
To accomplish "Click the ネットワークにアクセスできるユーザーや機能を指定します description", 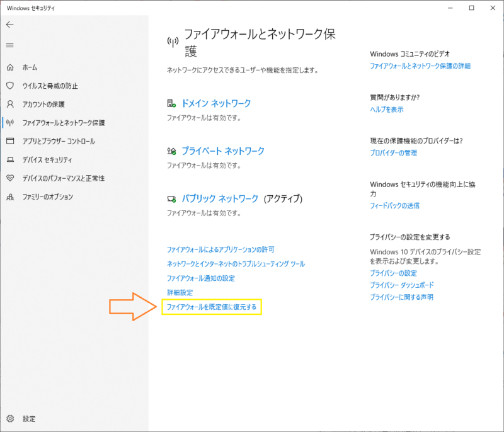I will (x=243, y=70).
